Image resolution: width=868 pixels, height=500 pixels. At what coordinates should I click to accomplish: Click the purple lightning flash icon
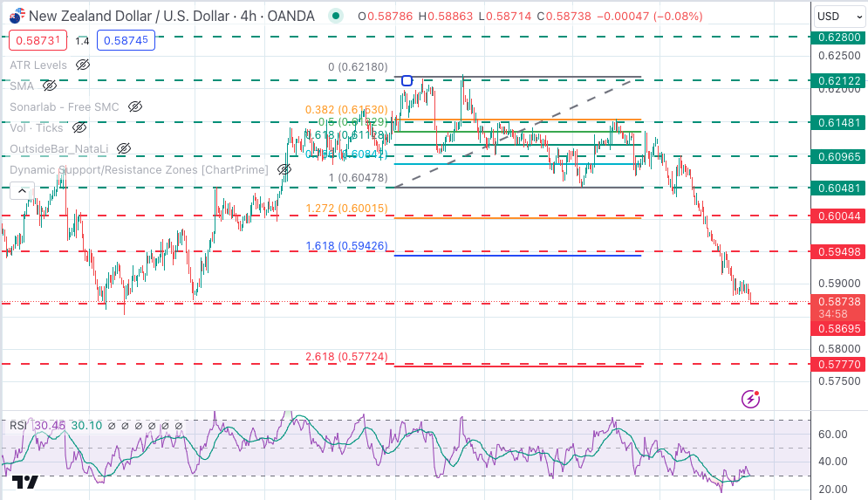[750, 399]
